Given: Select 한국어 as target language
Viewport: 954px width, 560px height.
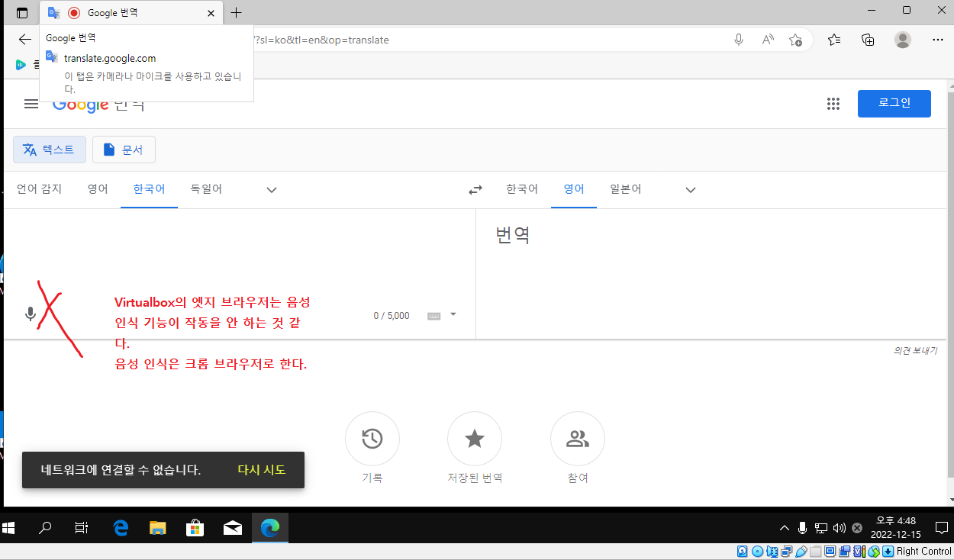Looking at the screenshot, I should tap(522, 189).
